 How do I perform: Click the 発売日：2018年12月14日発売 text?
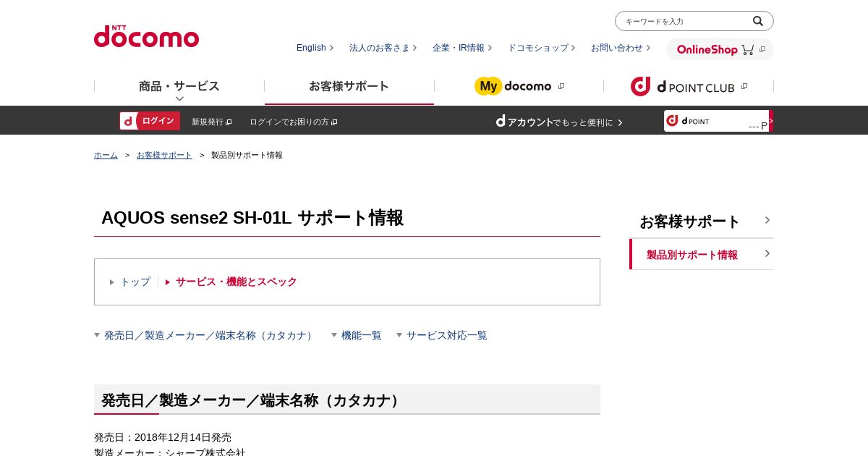163,437
